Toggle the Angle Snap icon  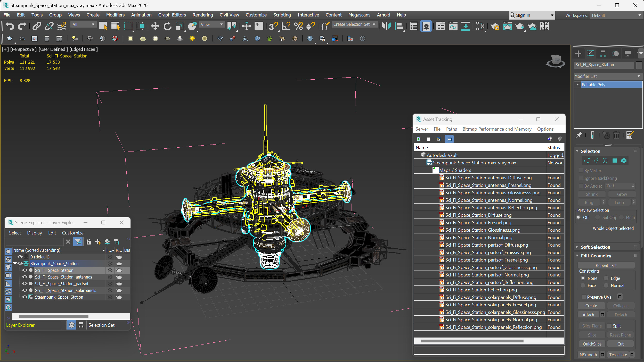coord(286,26)
